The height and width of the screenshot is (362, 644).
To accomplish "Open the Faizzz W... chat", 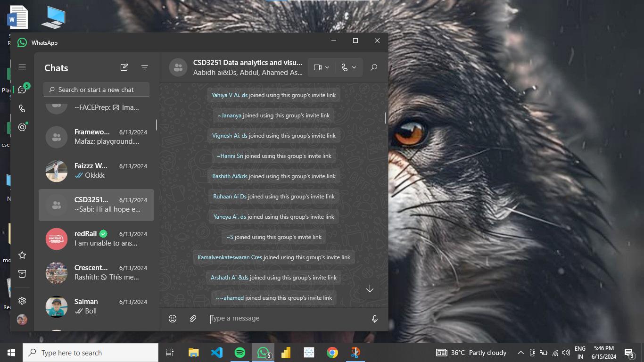I will [96, 171].
